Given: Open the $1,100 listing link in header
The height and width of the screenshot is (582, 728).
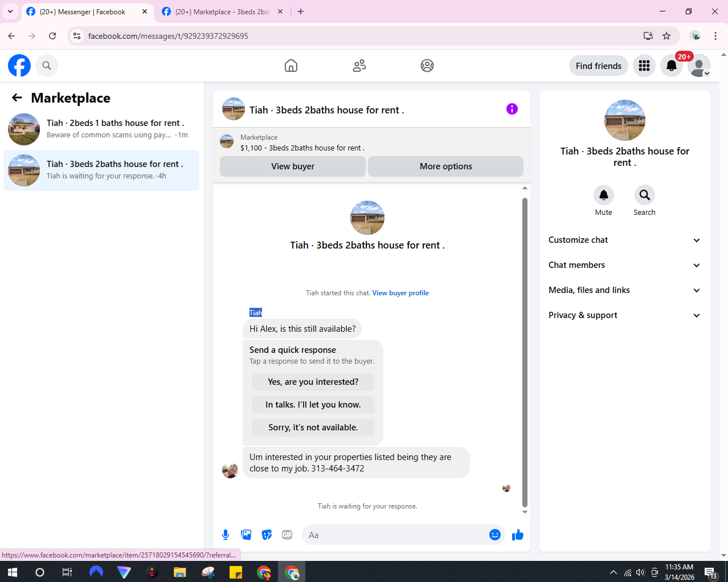Looking at the screenshot, I should (302, 148).
